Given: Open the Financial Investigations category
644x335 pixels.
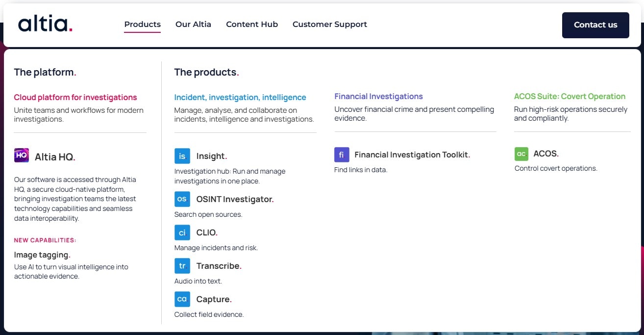Looking at the screenshot, I should coord(378,96).
